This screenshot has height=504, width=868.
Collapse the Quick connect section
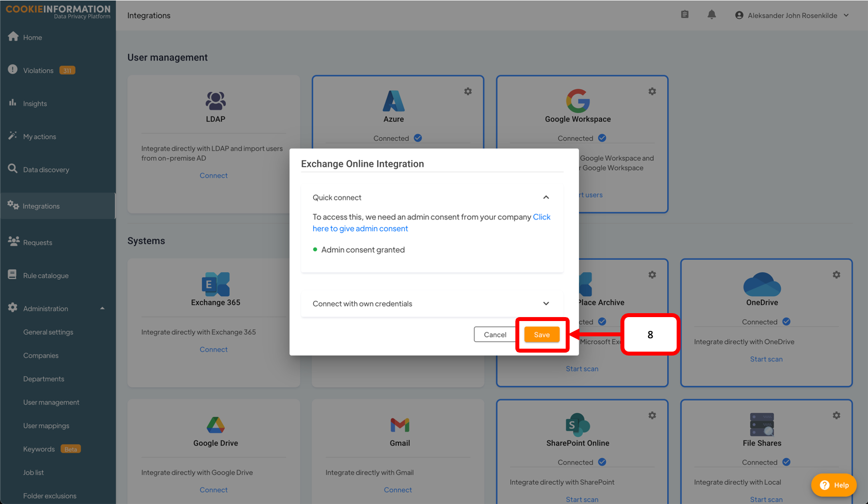click(x=546, y=197)
